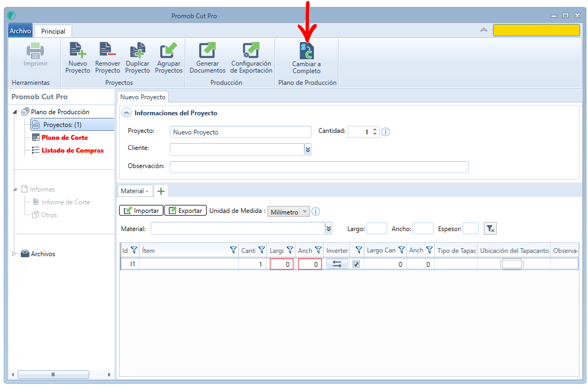Open Listado de Compras in the tree

coord(73,150)
